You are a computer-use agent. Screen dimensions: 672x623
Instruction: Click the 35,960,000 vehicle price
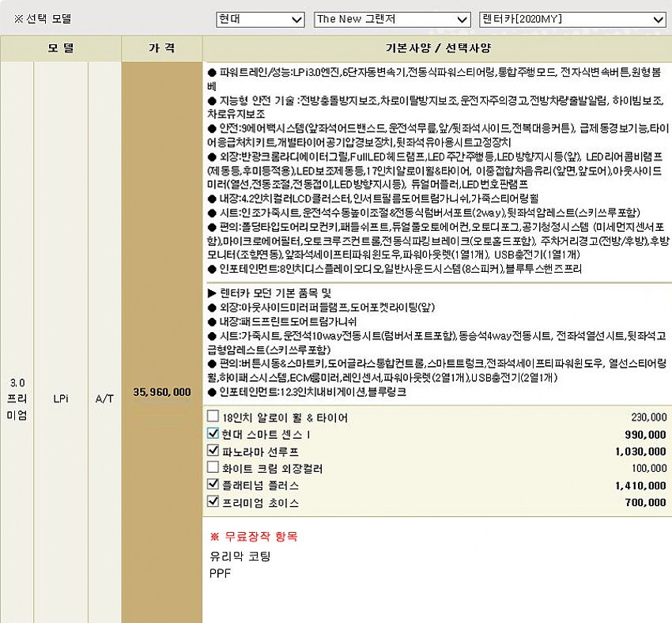click(x=162, y=391)
